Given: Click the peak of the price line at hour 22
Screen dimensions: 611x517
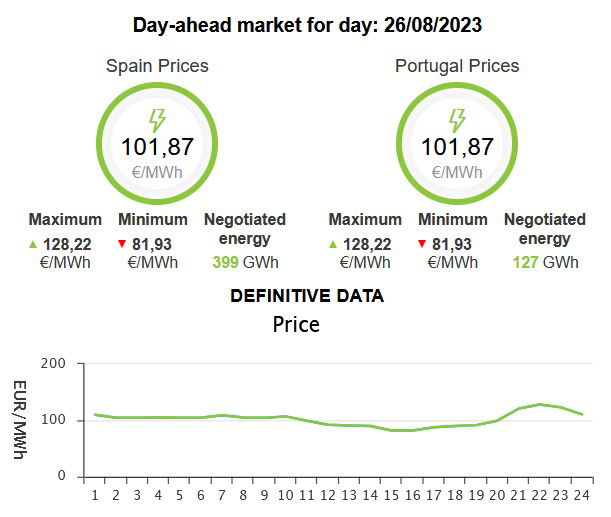Looking at the screenshot, I should click(539, 404).
